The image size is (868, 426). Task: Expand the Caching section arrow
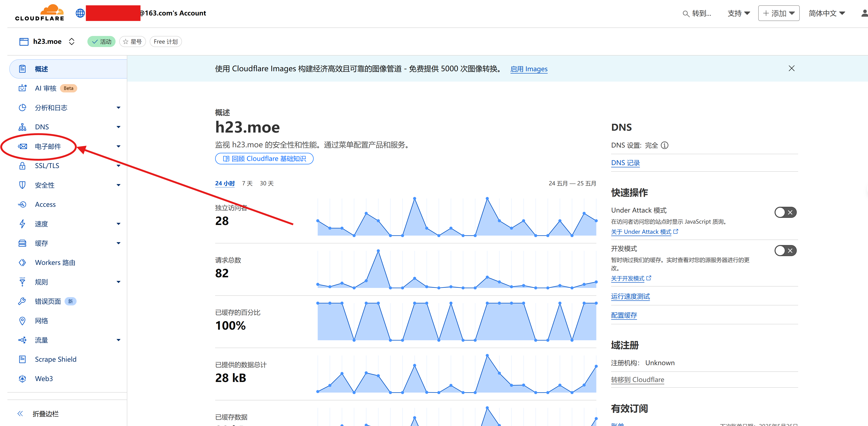pos(118,243)
